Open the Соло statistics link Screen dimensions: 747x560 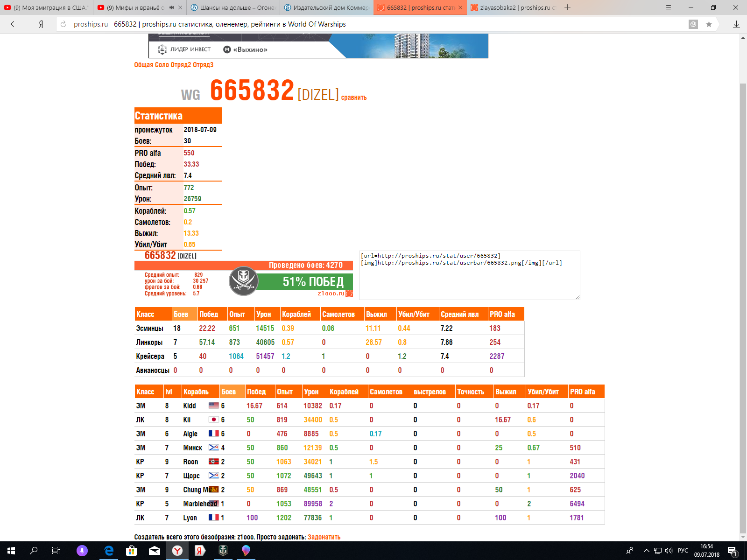[162, 65]
